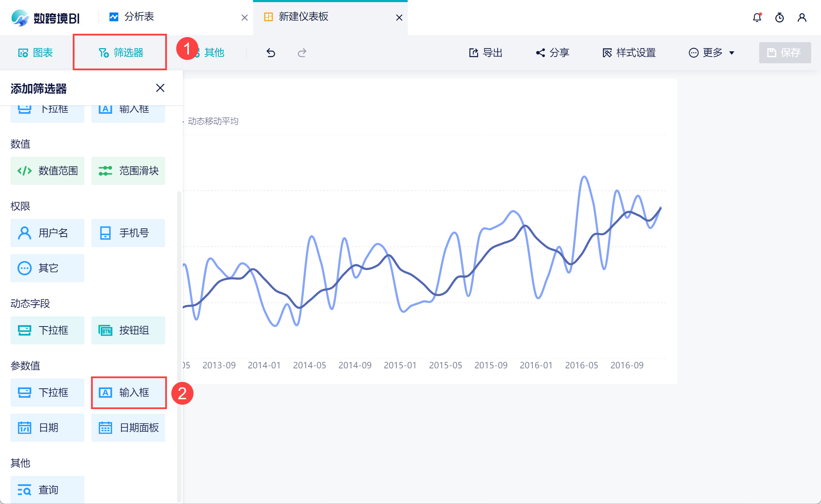The width and height of the screenshot is (821, 504).
Task: Close the 添加筛选器 panel
Action: point(160,88)
